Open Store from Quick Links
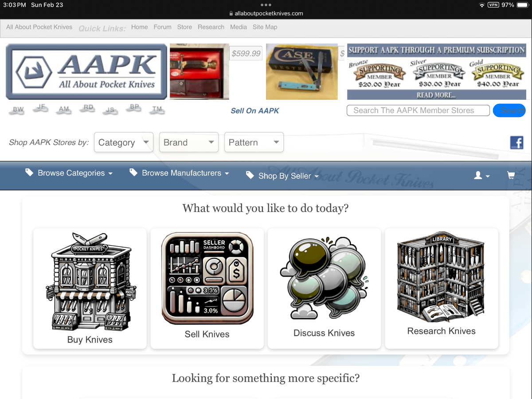Image resolution: width=532 pixels, height=399 pixels. click(x=185, y=27)
